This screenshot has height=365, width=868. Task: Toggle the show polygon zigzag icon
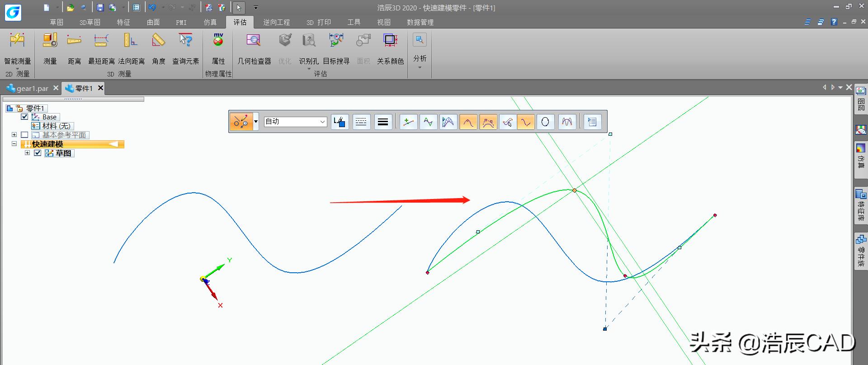tap(428, 122)
